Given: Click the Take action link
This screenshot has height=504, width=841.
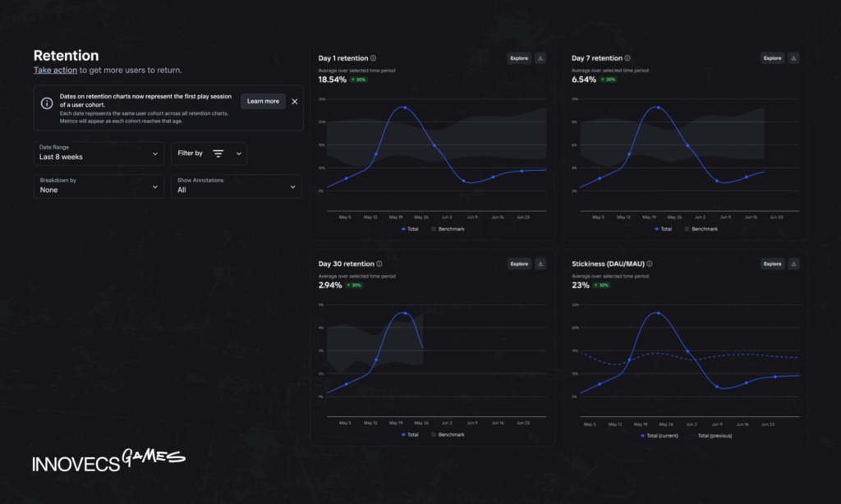Looking at the screenshot, I should 55,71.
